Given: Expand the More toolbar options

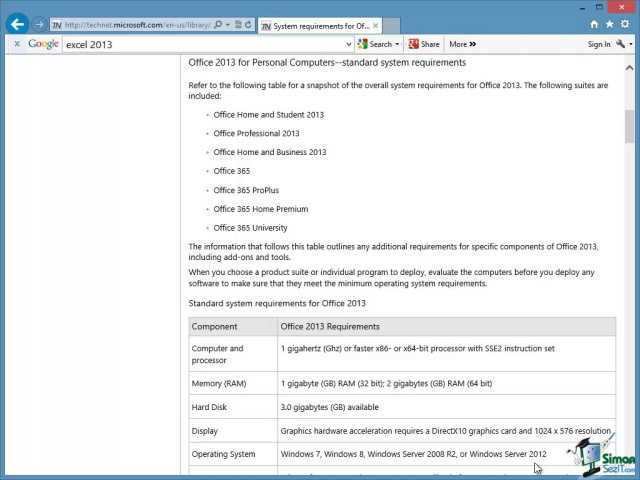Looking at the screenshot, I should [x=463, y=44].
